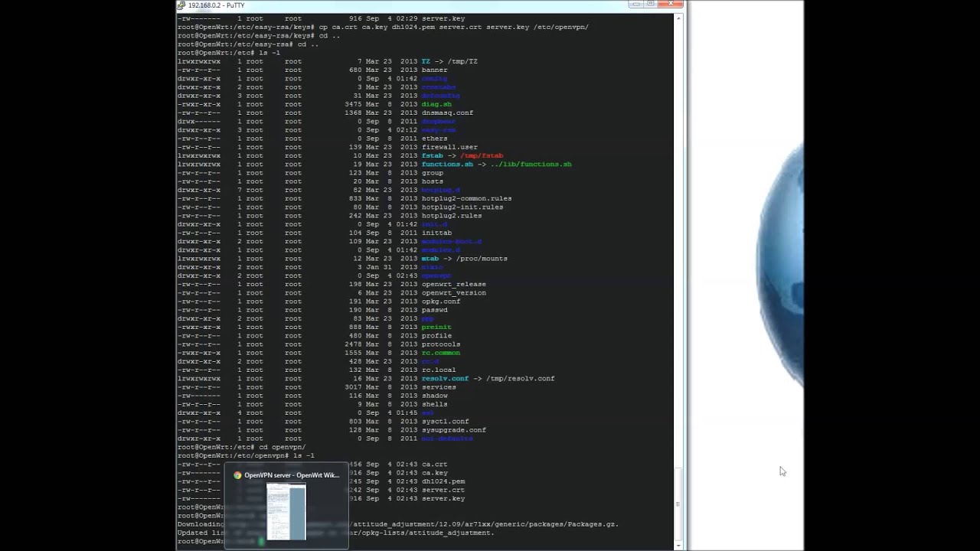The width and height of the screenshot is (980, 551).
Task: Click the cyan 'TZ' symlink name
Action: click(x=426, y=61)
